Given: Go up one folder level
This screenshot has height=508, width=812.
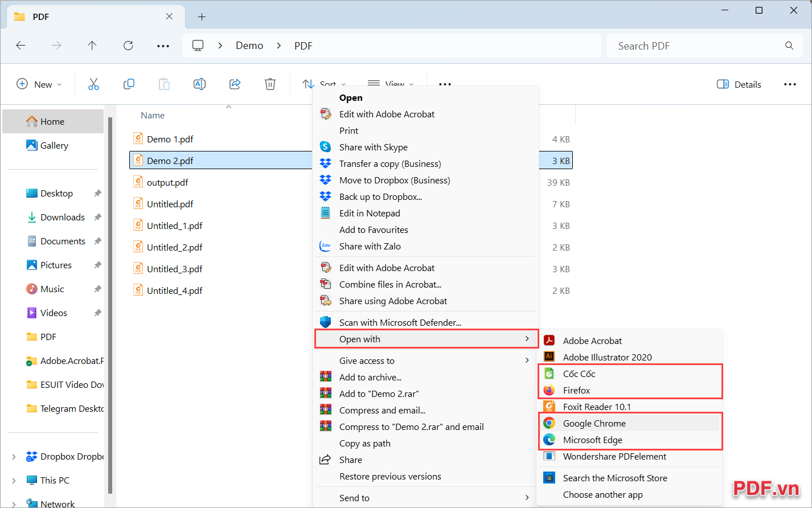Looking at the screenshot, I should pos(92,46).
